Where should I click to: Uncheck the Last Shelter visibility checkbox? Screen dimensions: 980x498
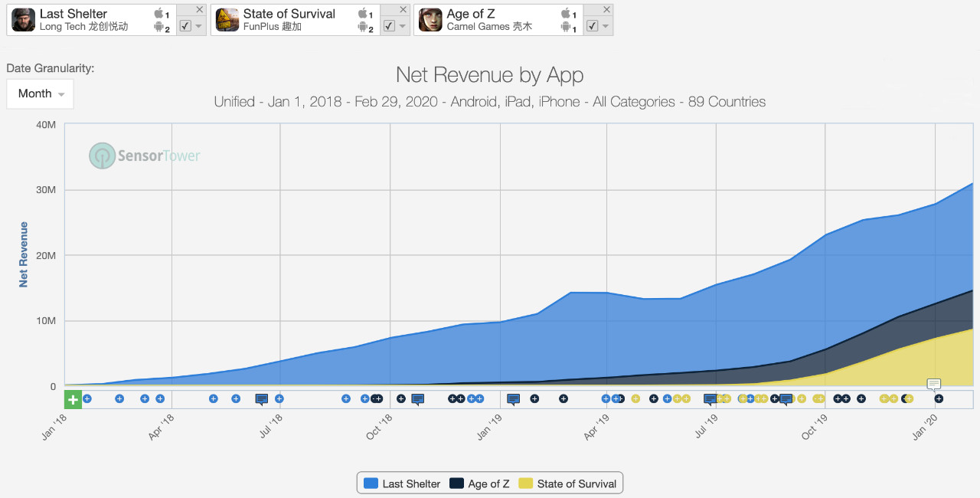click(x=185, y=25)
